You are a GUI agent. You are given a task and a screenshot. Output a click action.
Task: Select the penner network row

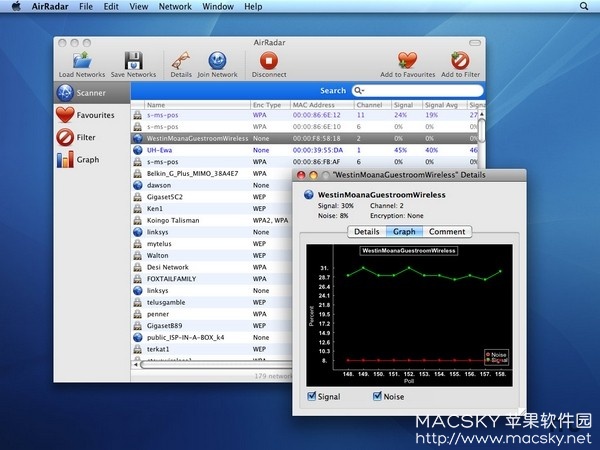pyautogui.click(x=211, y=314)
